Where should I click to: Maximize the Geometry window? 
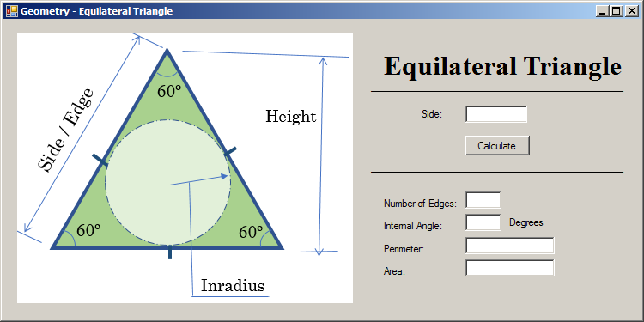coord(616,11)
